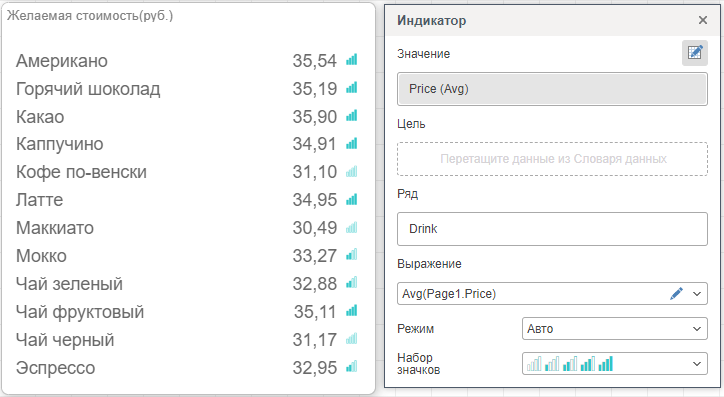
Task: Close the Индикатор panel
Action: (x=703, y=20)
